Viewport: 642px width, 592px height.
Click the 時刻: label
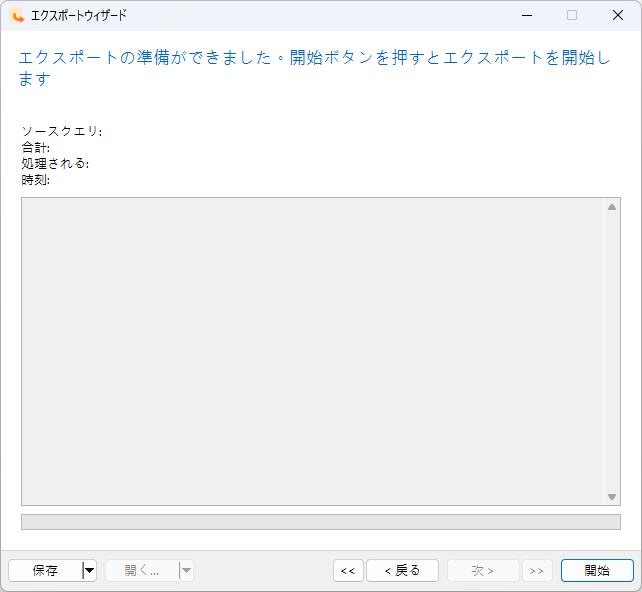click(x=36, y=179)
